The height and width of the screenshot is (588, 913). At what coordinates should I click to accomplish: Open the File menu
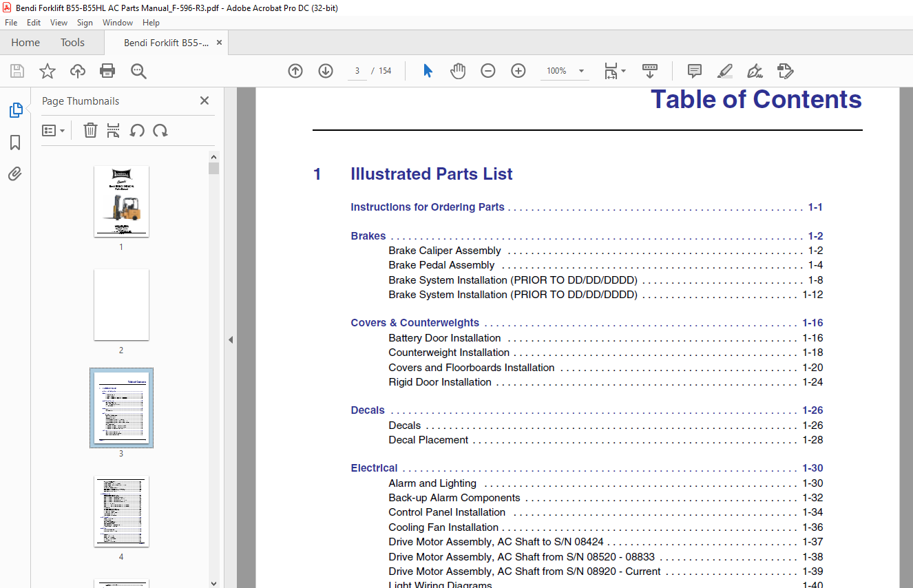pyautogui.click(x=11, y=23)
